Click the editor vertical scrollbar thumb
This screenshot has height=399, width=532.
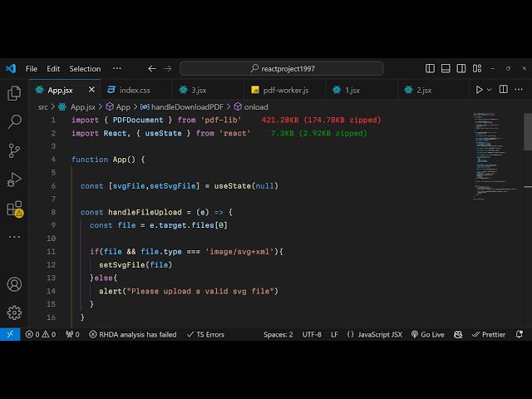[527, 131]
